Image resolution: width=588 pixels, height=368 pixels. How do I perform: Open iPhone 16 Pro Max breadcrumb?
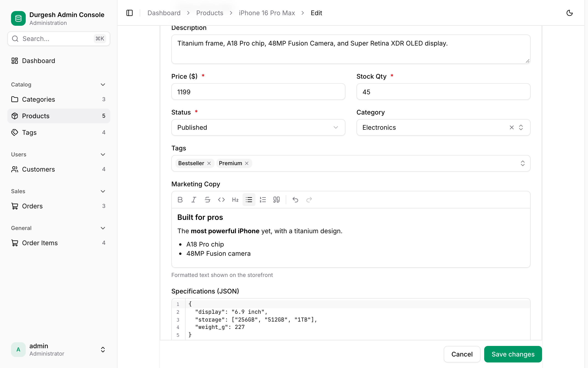point(267,13)
